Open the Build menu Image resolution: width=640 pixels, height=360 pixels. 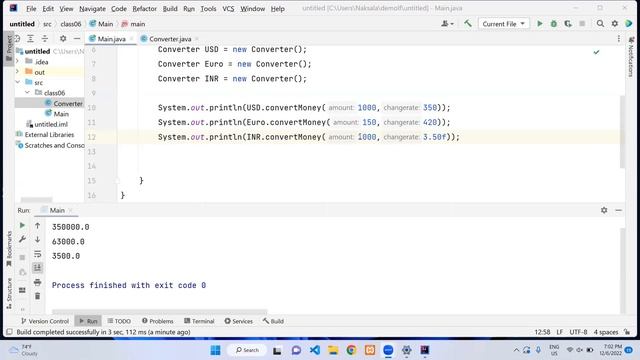tap(170, 8)
